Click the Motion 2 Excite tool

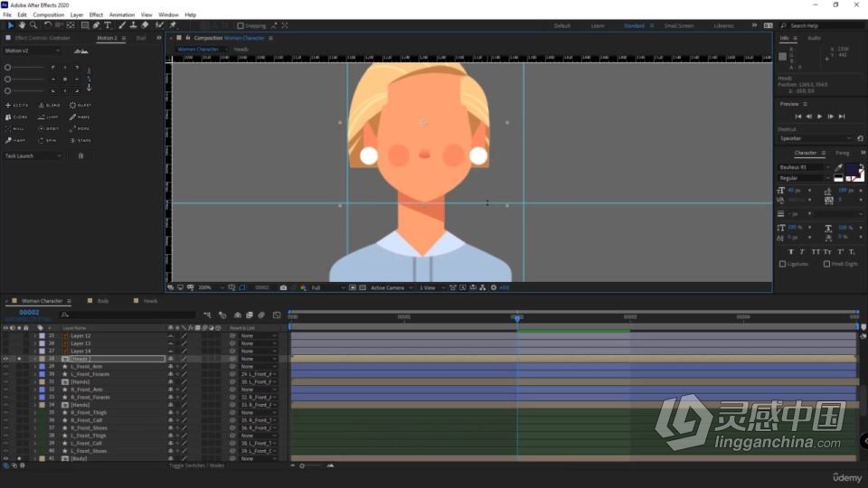[16, 105]
